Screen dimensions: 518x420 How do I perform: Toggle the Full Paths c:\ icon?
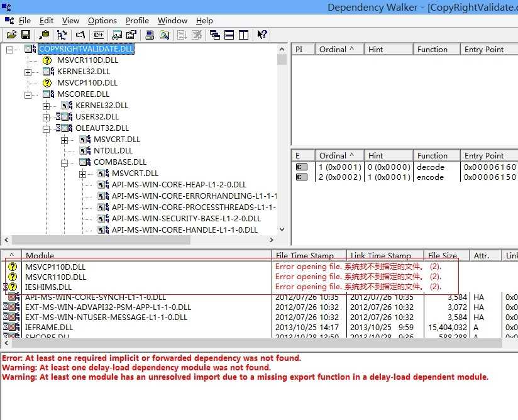point(80,35)
